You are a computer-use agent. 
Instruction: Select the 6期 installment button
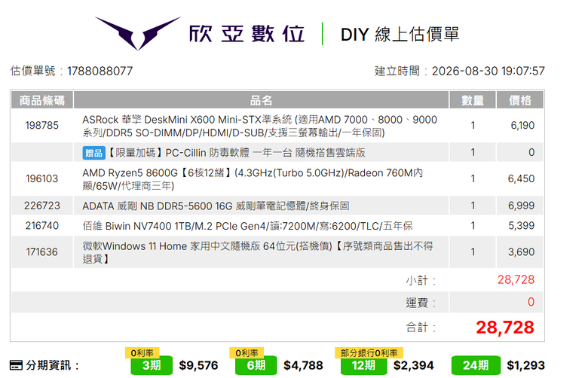(256, 365)
